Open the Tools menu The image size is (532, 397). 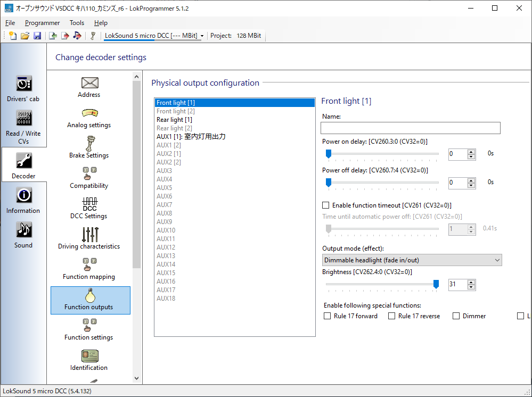click(x=77, y=23)
